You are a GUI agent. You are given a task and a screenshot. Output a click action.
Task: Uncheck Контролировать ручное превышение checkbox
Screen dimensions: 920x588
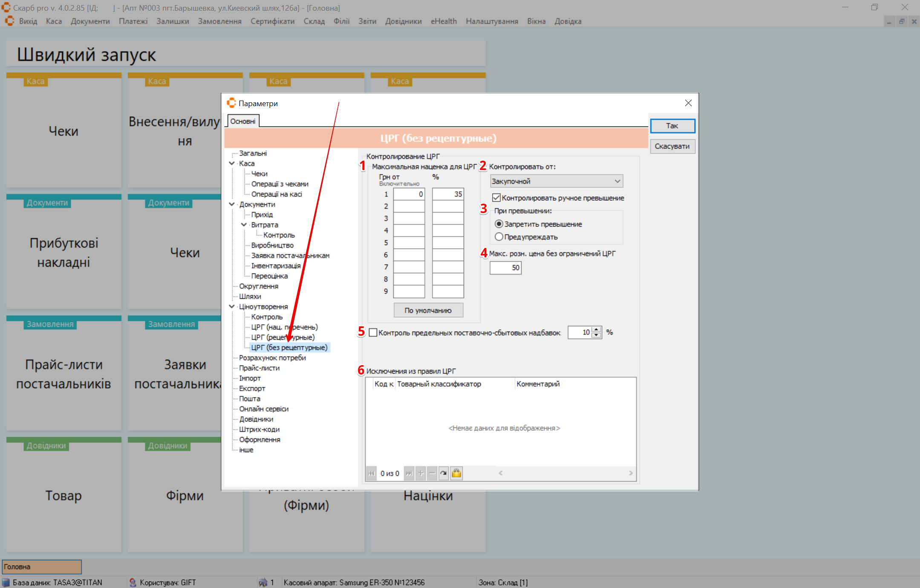(496, 198)
